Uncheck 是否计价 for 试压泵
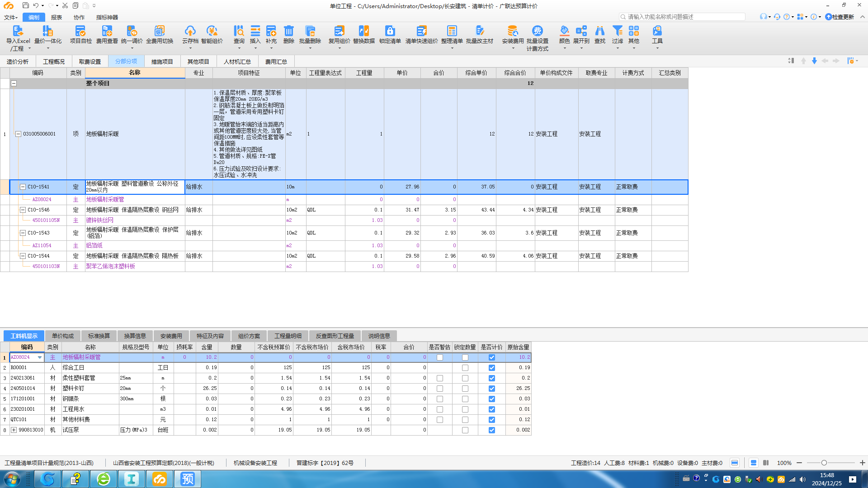The width and height of the screenshot is (868, 488). tap(492, 430)
